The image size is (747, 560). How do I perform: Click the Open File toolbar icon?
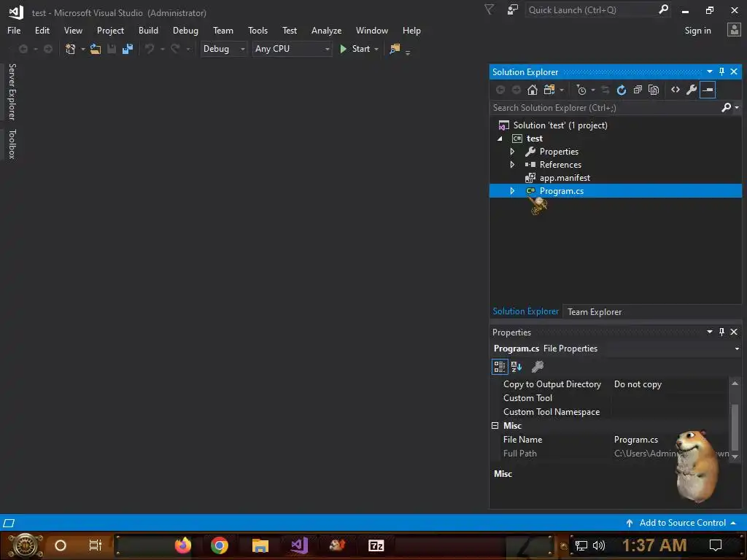point(96,49)
